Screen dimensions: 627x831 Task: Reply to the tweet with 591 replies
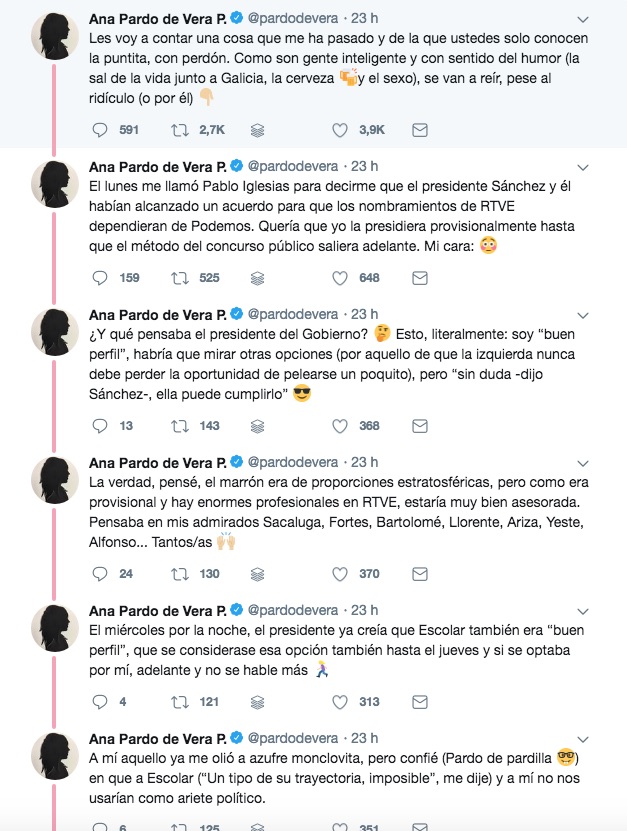tap(99, 130)
